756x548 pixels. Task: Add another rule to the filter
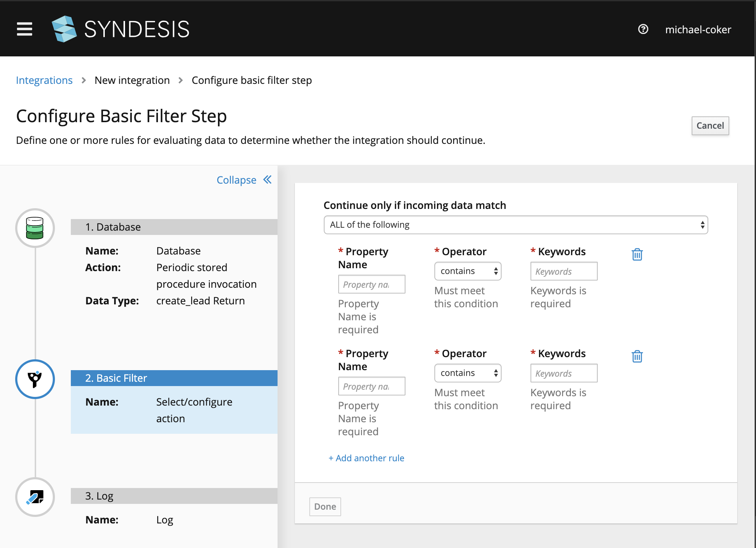coord(366,458)
